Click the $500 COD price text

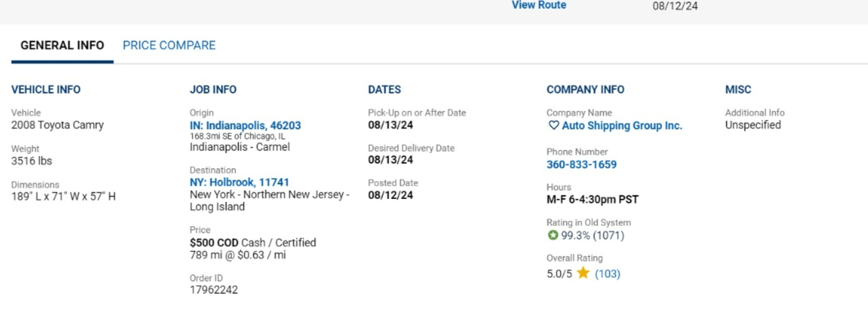(x=214, y=243)
